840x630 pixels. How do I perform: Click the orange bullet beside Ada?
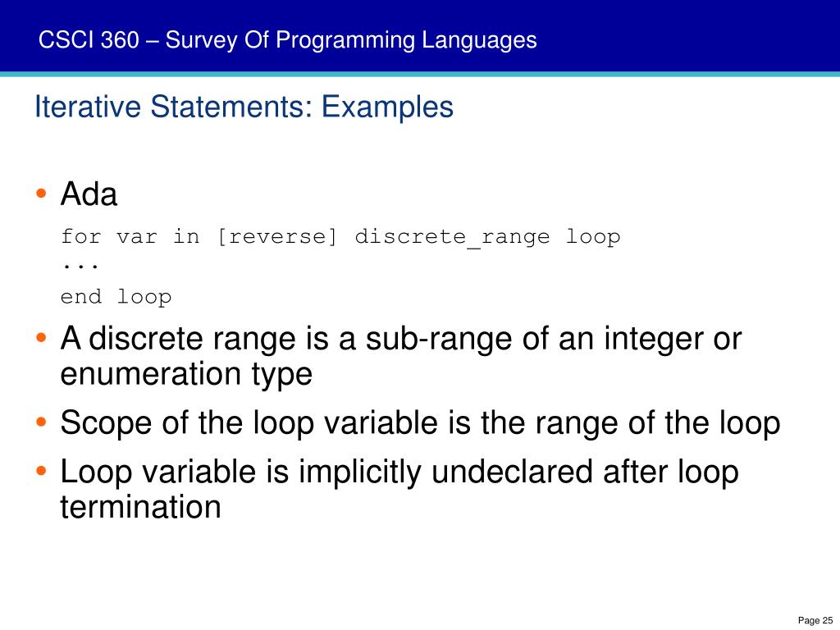coord(41,193)
